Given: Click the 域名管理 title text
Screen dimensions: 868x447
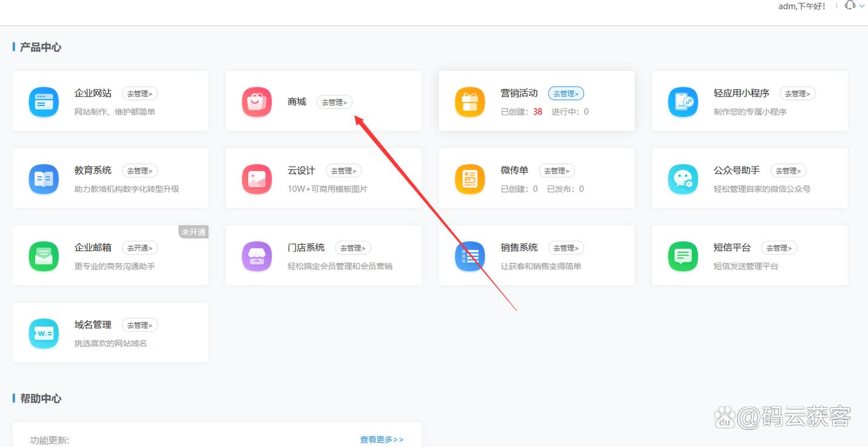Looking at the screenshot, I should point(93,325).
